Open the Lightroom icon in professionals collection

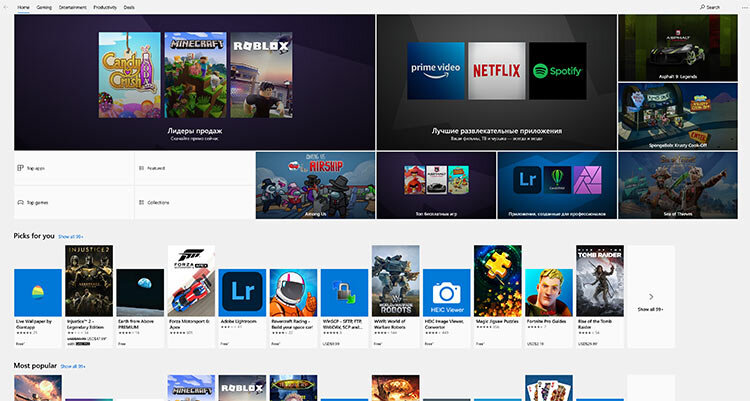click(x=527, y=180)
